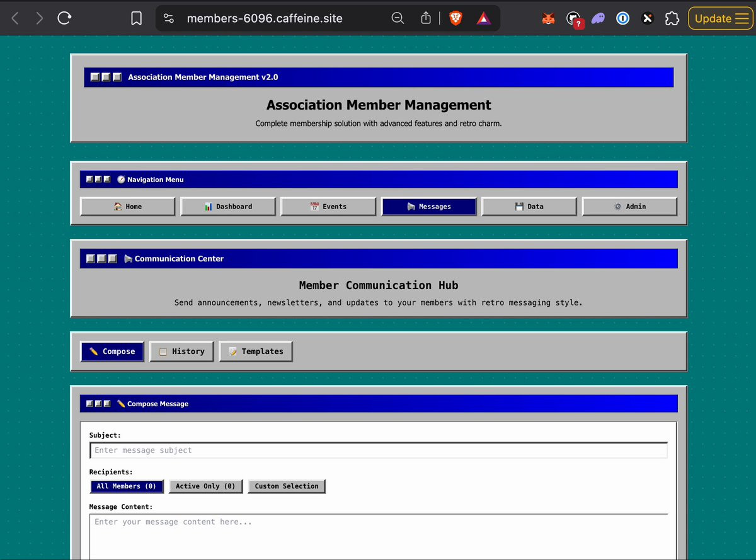Select All Members recipients option

tap(127, 486)
